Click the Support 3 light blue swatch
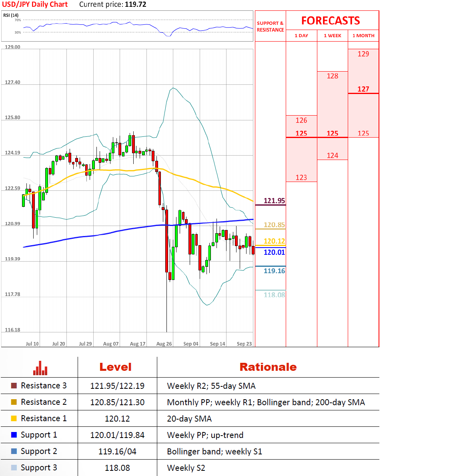The image size is (461, 476). coord(14,468)
